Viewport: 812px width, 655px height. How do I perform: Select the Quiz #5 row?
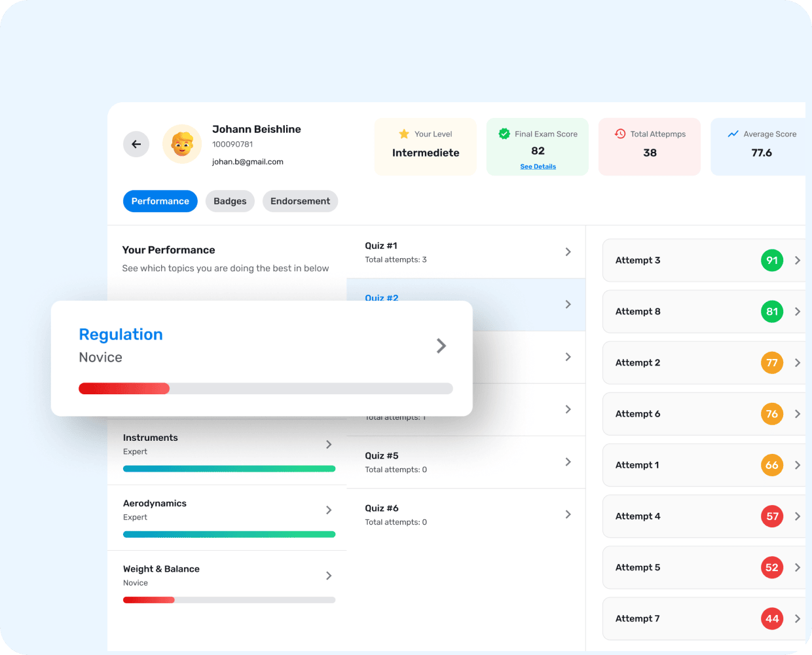pyautogui.click(x=465, y=462)
